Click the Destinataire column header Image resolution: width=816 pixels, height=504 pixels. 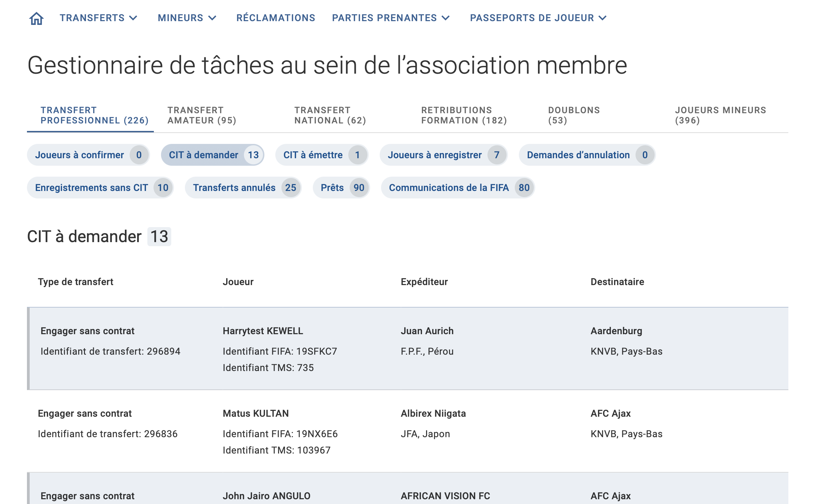(617, 282)
